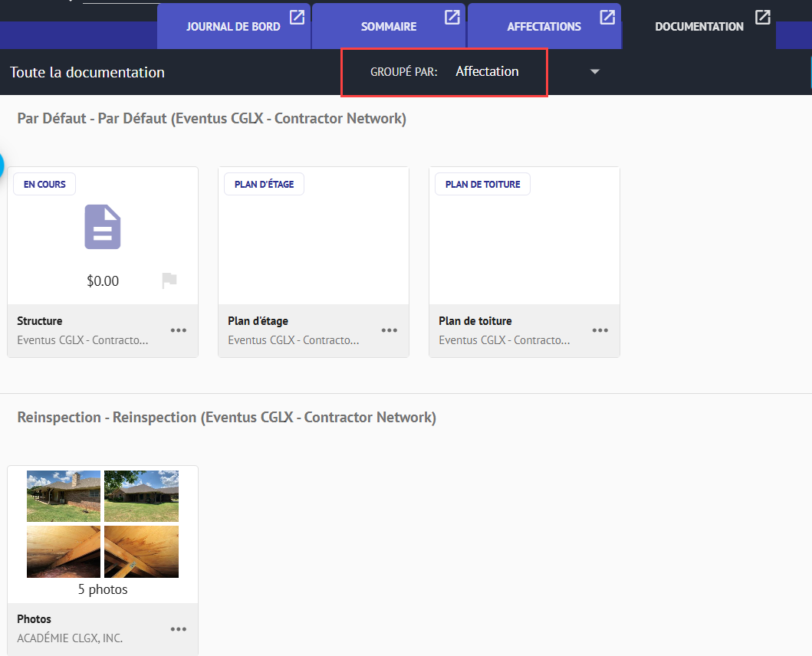The height and width of the screenshot is (656, 812).
Task: Toggle the flag icon on Structure card
Action: [169, 280]
